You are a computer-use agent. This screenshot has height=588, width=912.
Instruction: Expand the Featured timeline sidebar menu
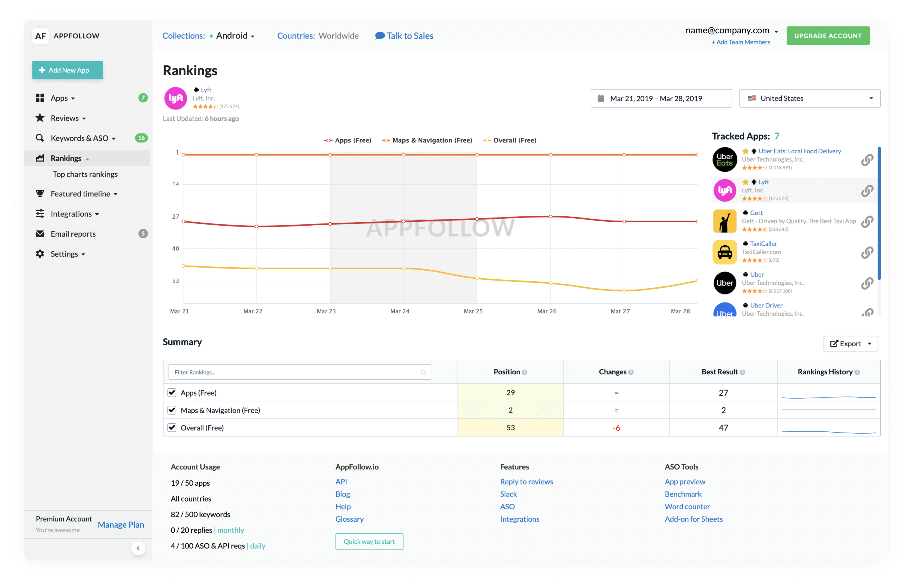84,193
